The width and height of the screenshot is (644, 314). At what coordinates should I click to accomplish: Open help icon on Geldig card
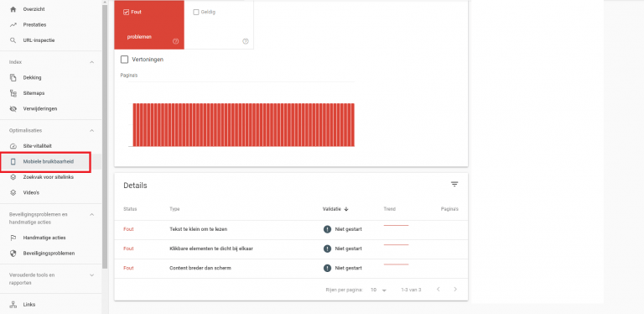click(x=246, y=41)
